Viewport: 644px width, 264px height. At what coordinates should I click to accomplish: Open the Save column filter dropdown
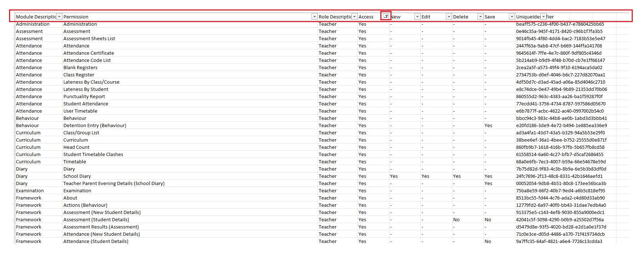tap(512, 17)
